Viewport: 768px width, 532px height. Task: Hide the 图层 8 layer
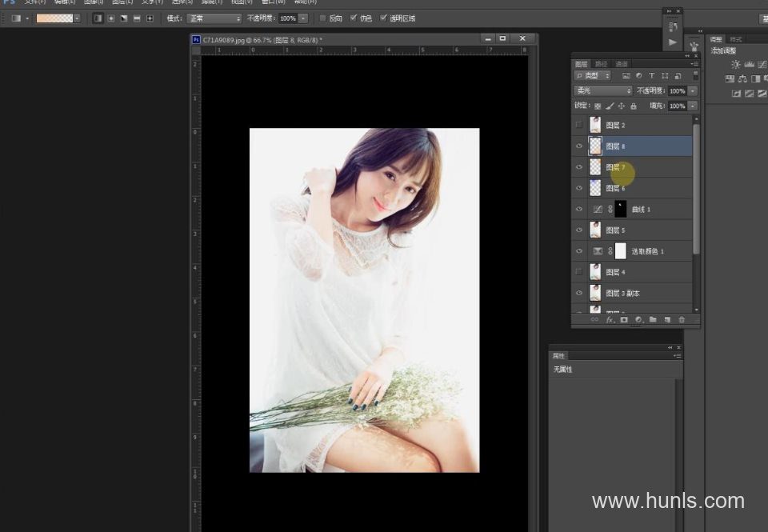click(x=579, y=146)
